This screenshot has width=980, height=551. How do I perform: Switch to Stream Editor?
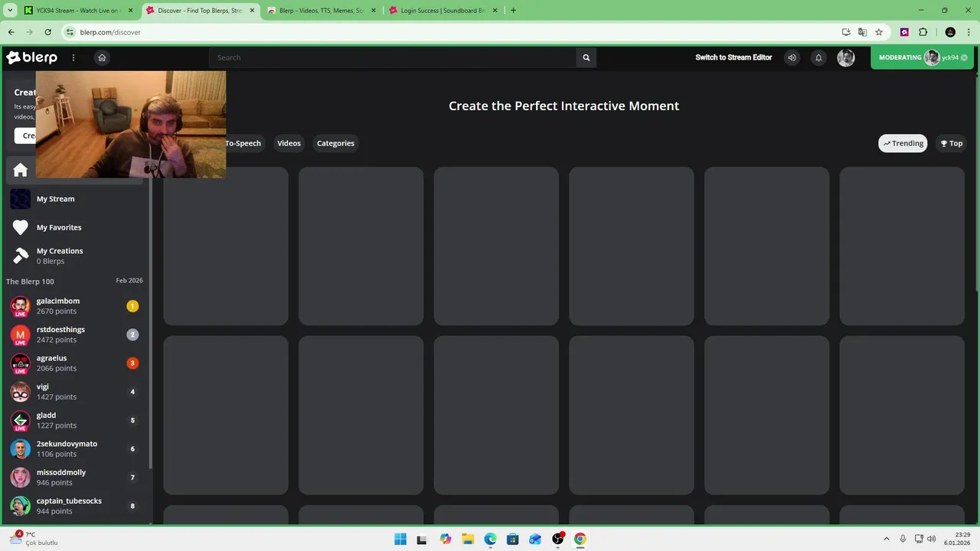click(x=733, y=57)
